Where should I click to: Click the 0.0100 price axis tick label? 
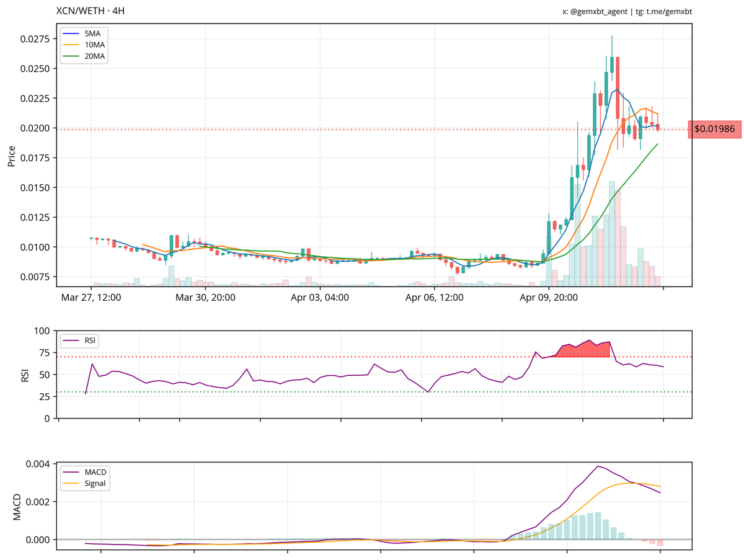[36, 247]
